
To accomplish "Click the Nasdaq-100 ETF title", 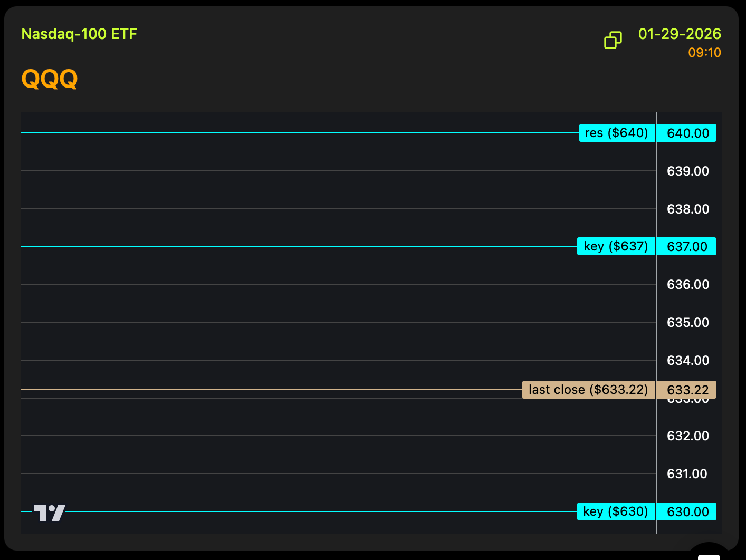I will 79,34.
